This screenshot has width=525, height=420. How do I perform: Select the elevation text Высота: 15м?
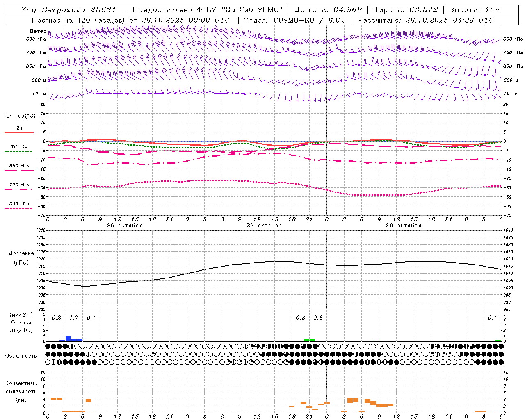475,10
